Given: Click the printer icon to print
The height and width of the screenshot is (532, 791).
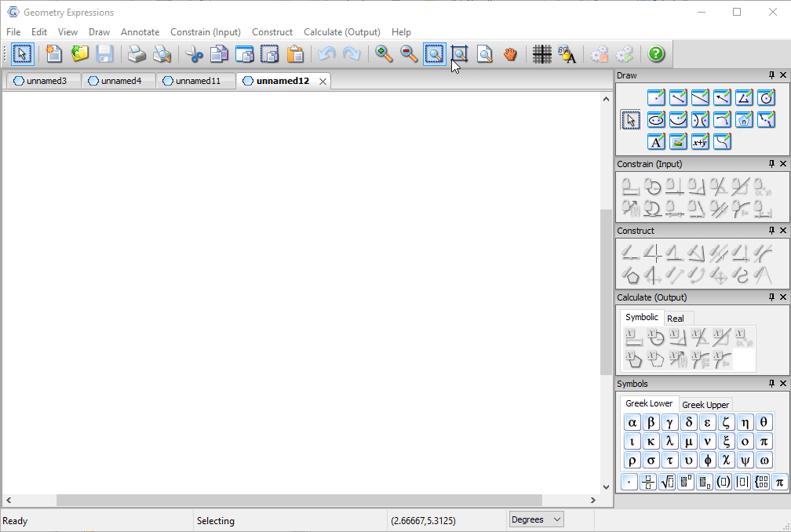Looking at the screenshot, I should (137, 54).
